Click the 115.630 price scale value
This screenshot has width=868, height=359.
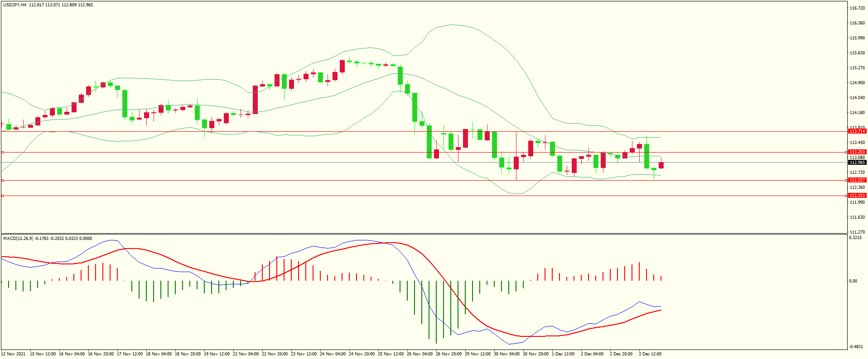point(858,53)
